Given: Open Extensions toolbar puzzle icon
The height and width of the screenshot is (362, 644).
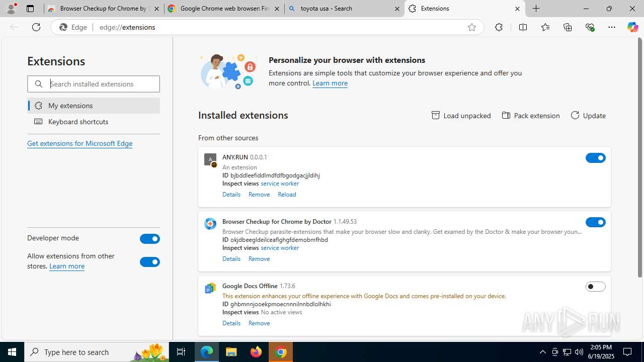Looking at the screenshot, I should [x=499, y=27].
